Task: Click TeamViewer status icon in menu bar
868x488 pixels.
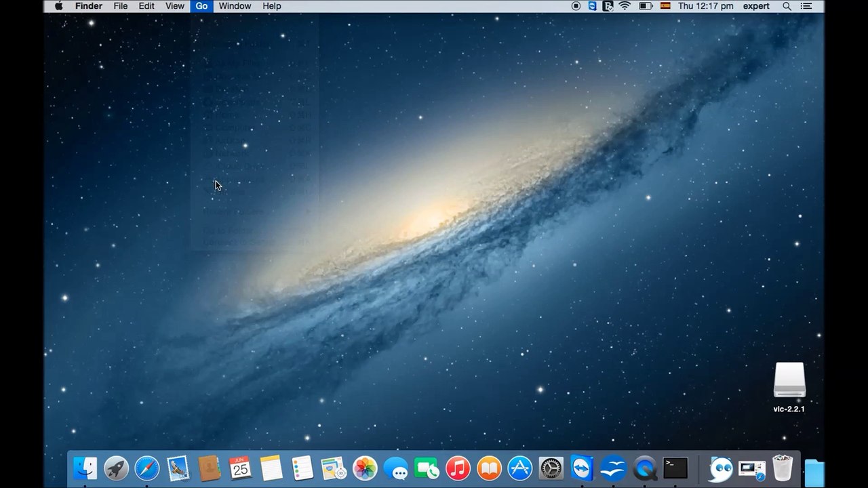Action: click(x=592, y=6)
